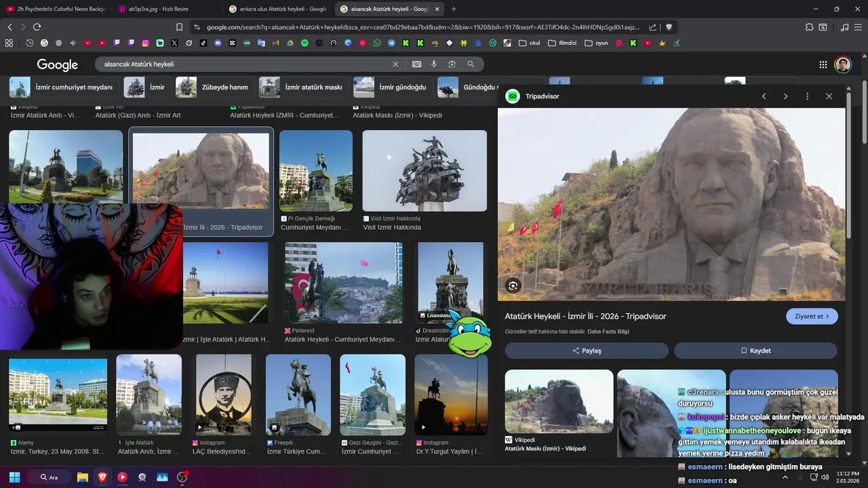Open Telegram bookmark icon
The height and width of the screenshot is (488, 868).
pyautogui.click(x=391, y=43)
